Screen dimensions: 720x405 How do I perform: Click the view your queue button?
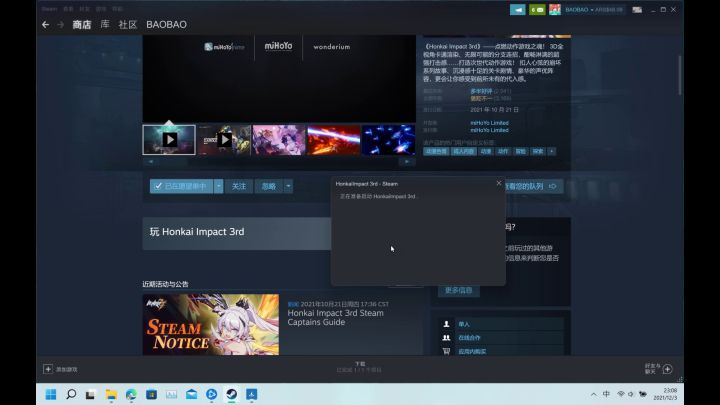[534, 186]
